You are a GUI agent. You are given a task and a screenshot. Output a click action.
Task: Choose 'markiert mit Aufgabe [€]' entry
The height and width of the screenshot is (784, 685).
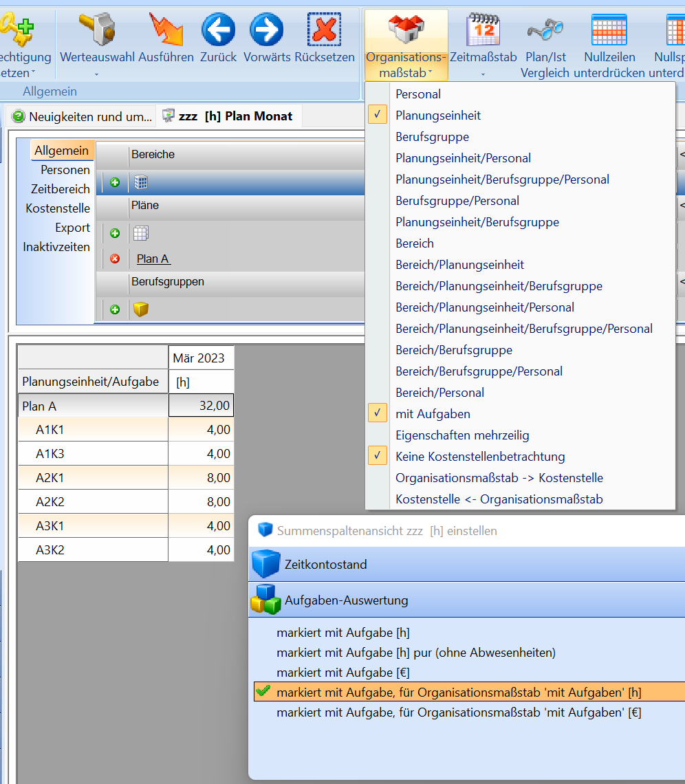click(x=342, y=673)
